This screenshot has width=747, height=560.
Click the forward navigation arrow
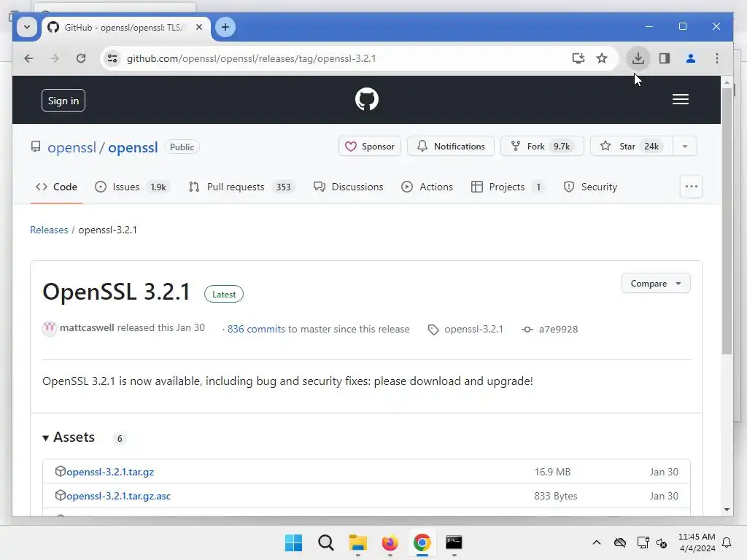[55, 58]
